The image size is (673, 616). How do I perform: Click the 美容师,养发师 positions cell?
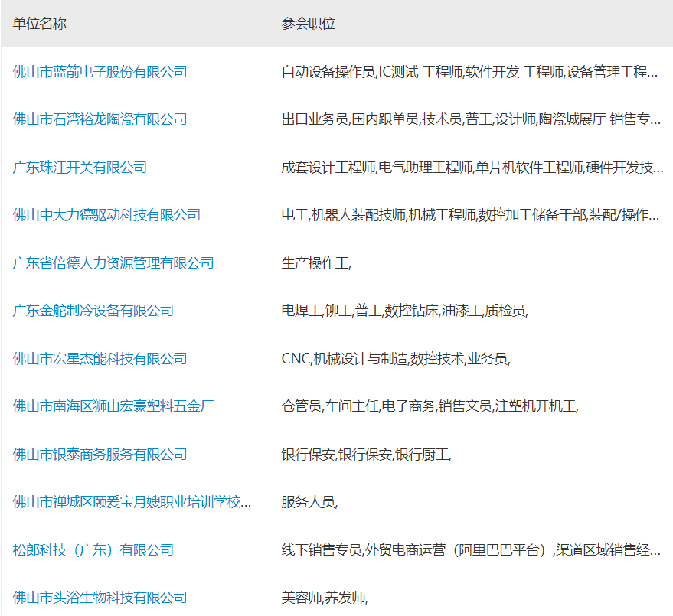click(325, 598)
